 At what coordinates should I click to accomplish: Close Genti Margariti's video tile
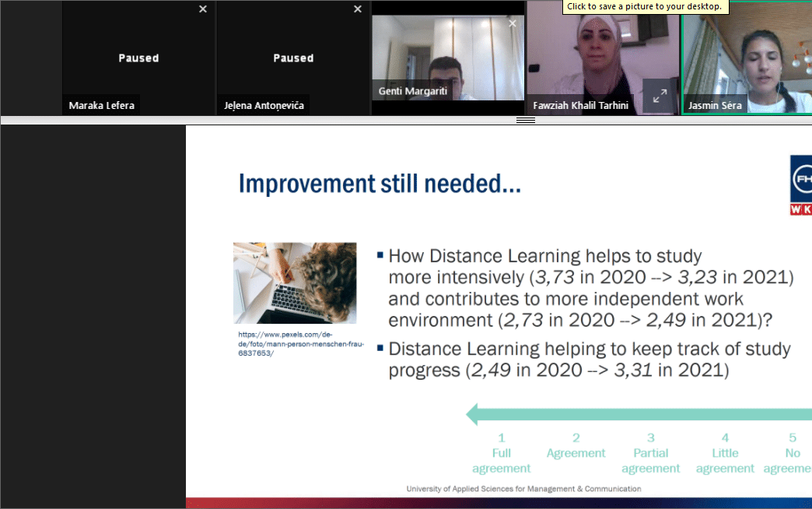pos(512,24)
